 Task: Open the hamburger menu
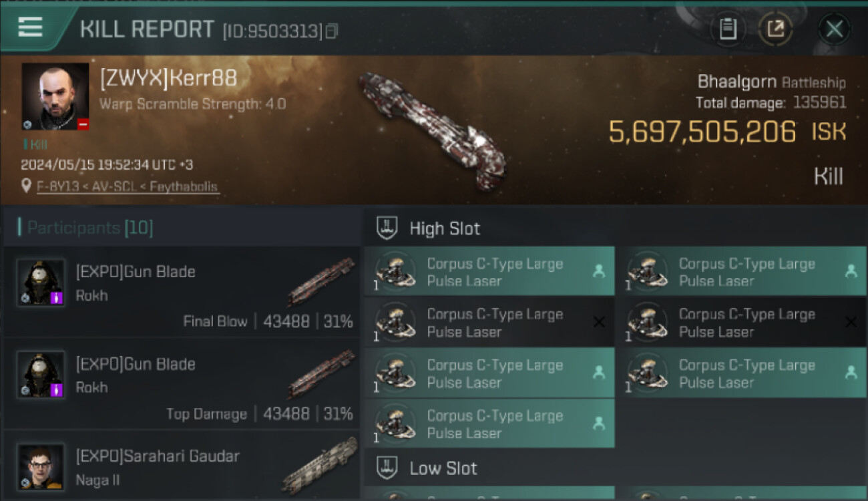(x=30, y=27)
